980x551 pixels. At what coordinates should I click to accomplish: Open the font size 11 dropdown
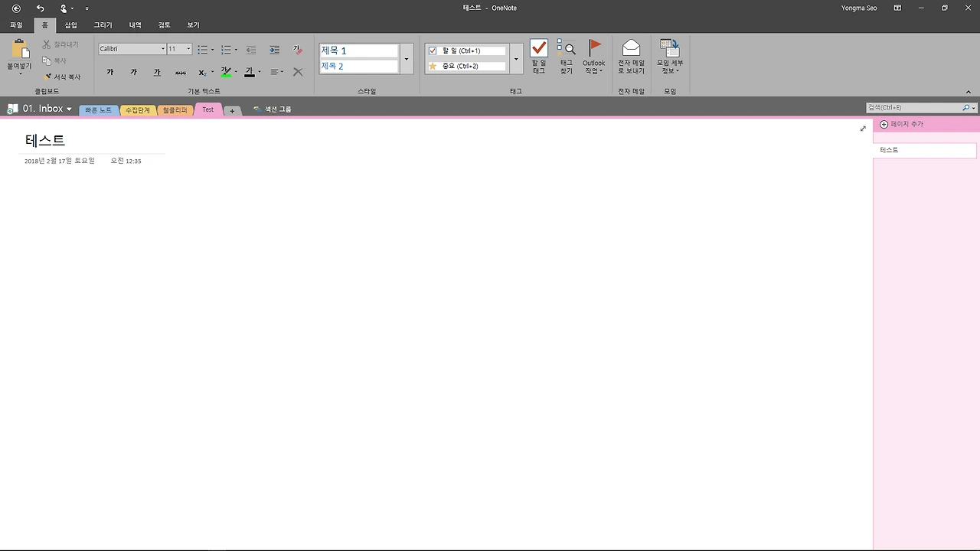pyautogui.click(x=188, y=49)
